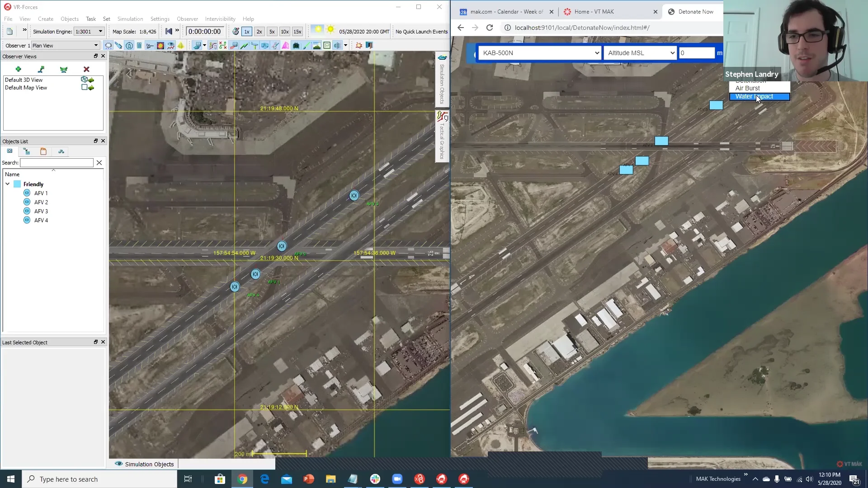Viewport: 868px width, 488px height.
Task: Click the New Scenario document icon in the toolbar
Action: point(9,32)
